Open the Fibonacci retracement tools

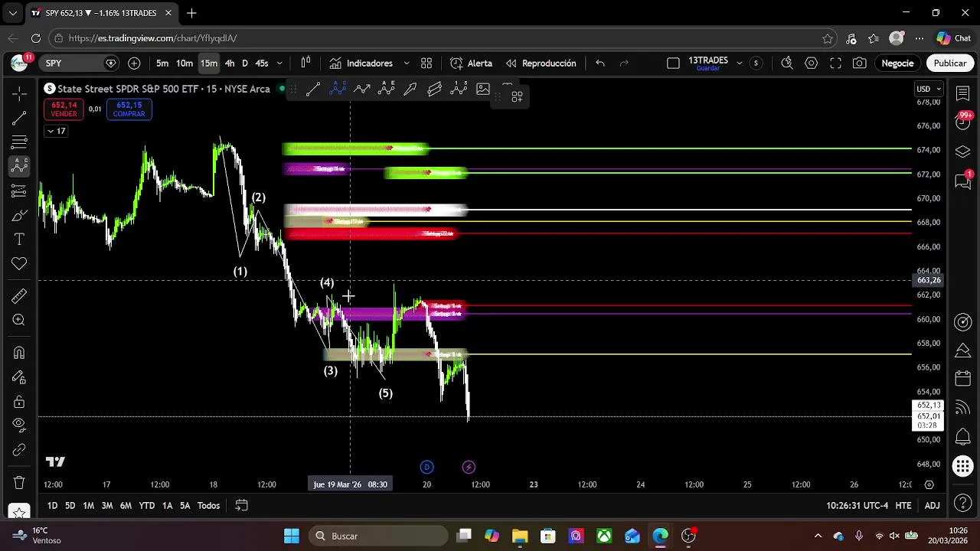coord(19,142)
